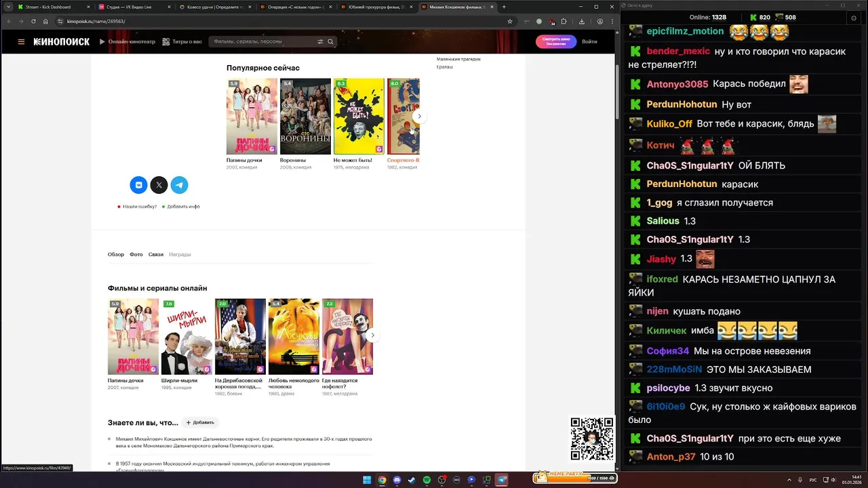Open the Обзор section tab
Screen dimensions: 868x488
(x=116, y=254)
